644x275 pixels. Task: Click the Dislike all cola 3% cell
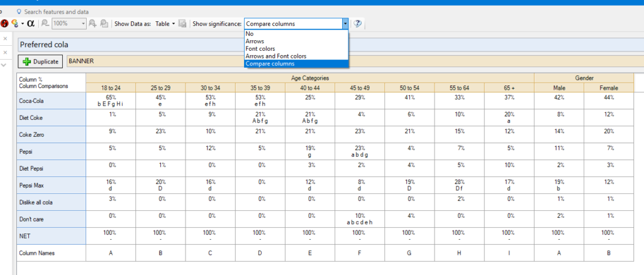(x=111, y=202)
